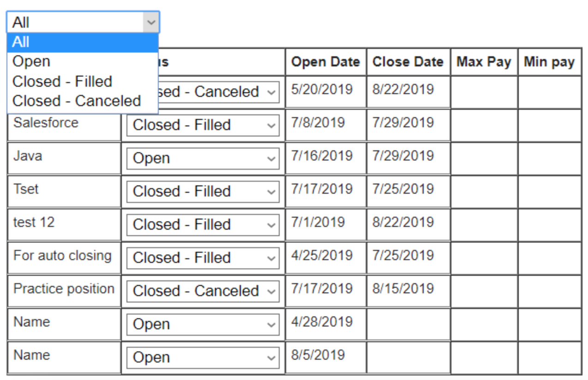Expand the status dropdown for test 12
Image resolution: width=588 pixels, height=380 pixels.
[203, 225]
